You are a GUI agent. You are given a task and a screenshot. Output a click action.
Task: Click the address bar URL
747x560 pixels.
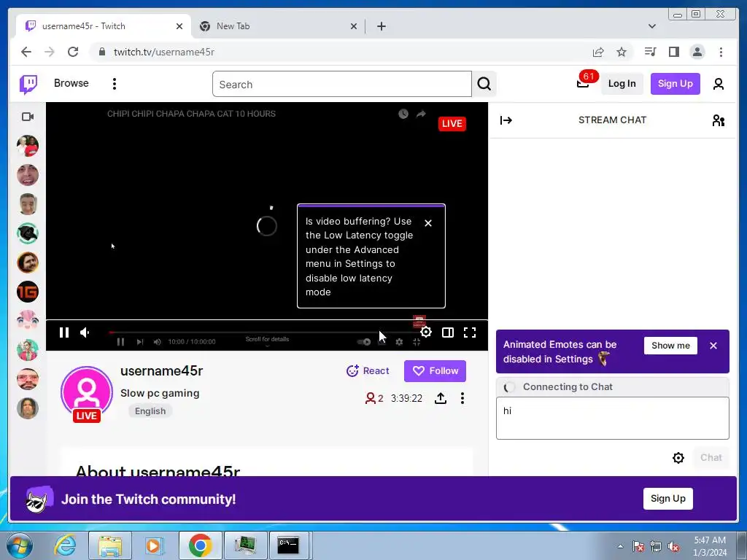click(164, 52)
